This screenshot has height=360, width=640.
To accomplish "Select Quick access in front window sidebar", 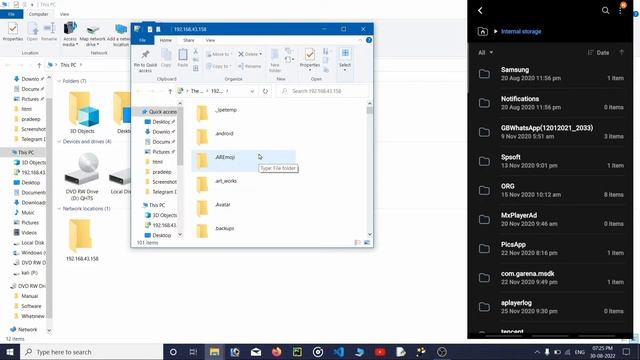I will point(159,112).
